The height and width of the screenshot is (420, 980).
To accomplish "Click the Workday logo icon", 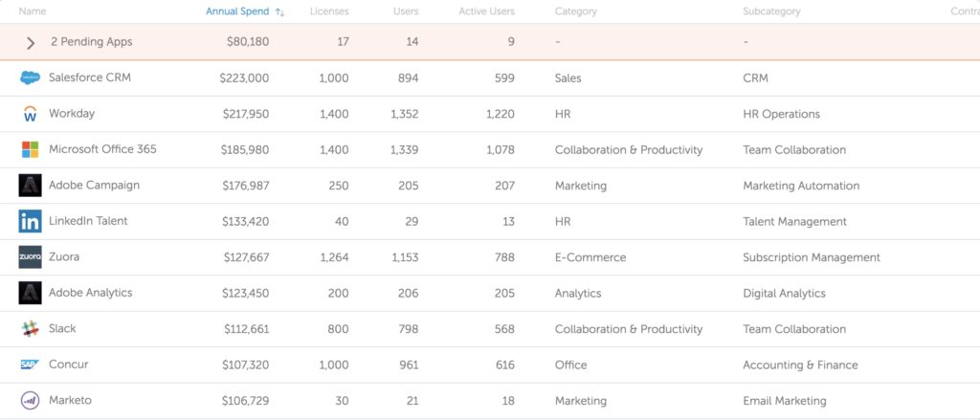I will [x=30, y=114].
